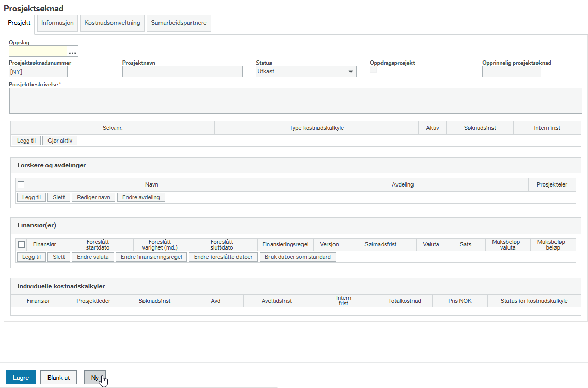Click the Intern frist header in top table
This screenshot has height=388, width=588.
pos(547,128)
